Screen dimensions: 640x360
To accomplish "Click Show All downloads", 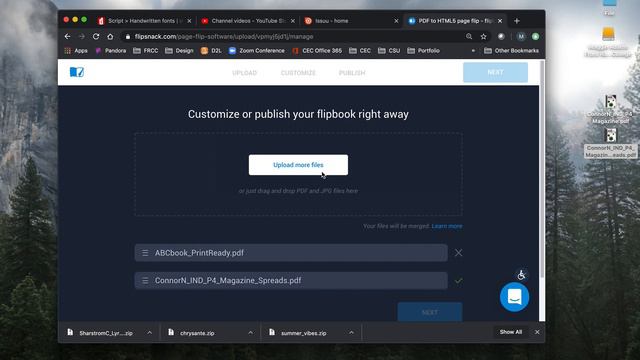I will tap(511, 332).
